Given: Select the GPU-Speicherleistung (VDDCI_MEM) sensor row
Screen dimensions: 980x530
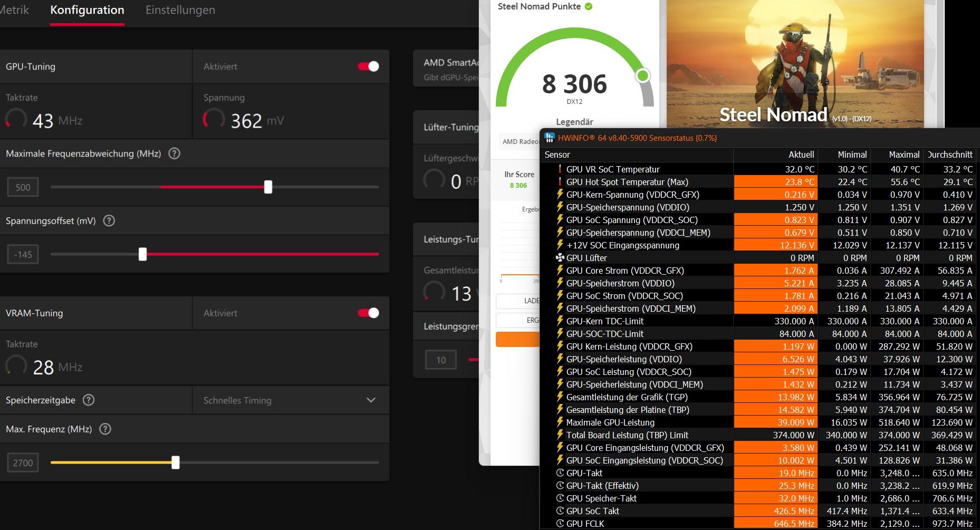Looking at the screenshot, I should [758, 384].
